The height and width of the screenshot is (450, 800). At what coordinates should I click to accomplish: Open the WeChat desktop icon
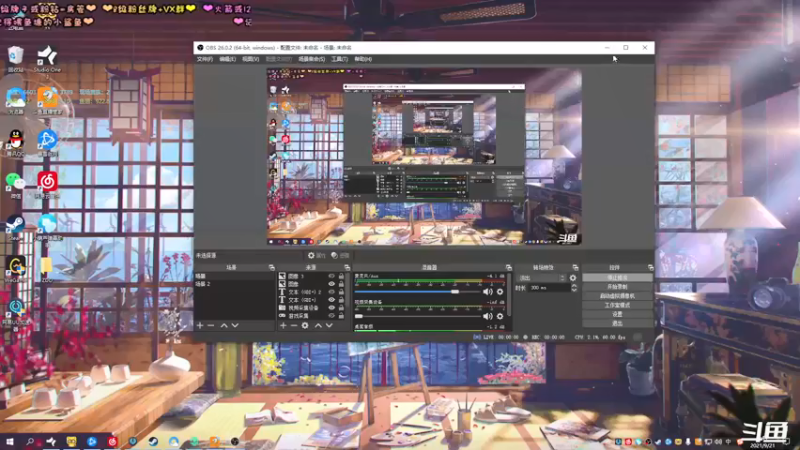pos(16,185)
